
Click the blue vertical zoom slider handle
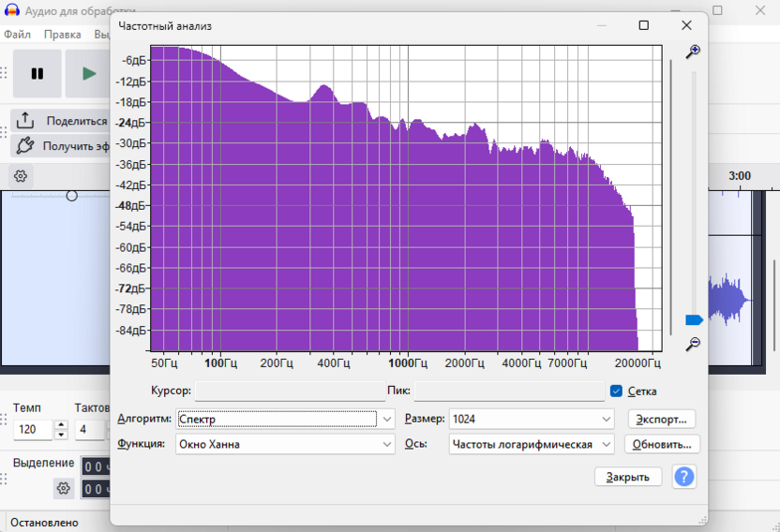[694, 320]
